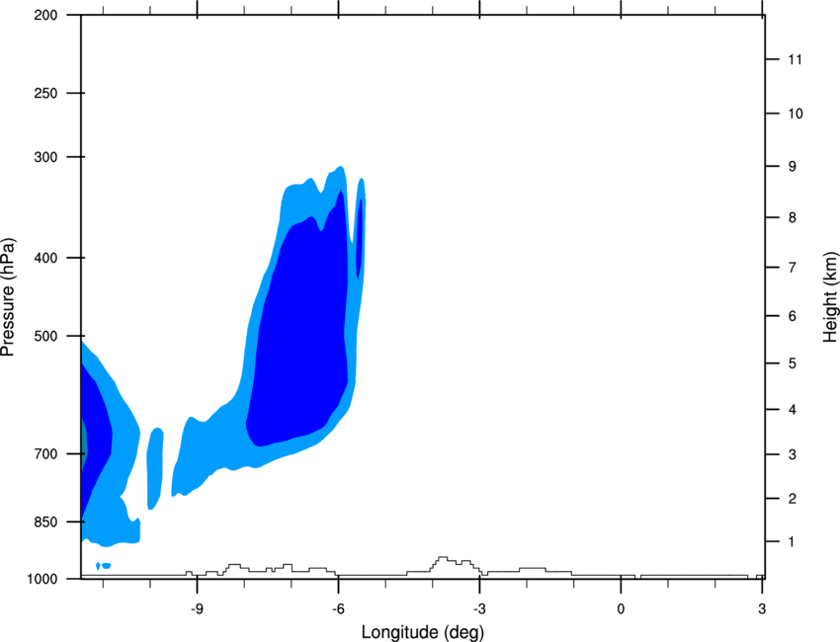This screenshot has width=840, height=642.
Task: Click the 700 pressure tick label
Action: [45, 453]
